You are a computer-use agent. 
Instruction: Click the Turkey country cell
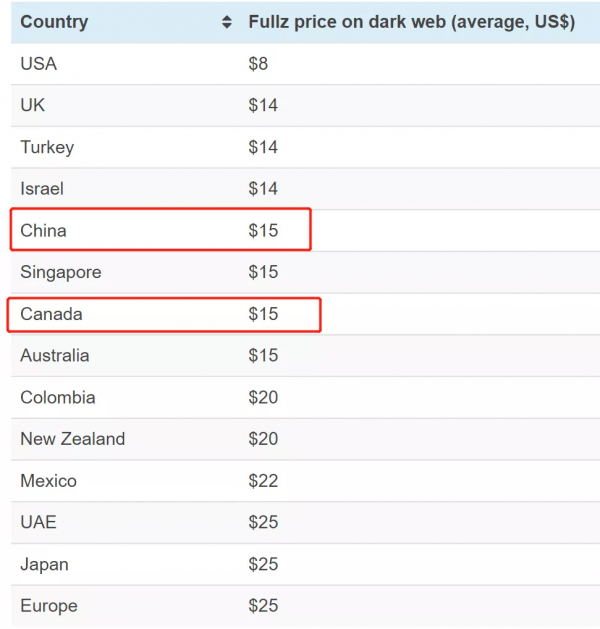coord(47,147)
